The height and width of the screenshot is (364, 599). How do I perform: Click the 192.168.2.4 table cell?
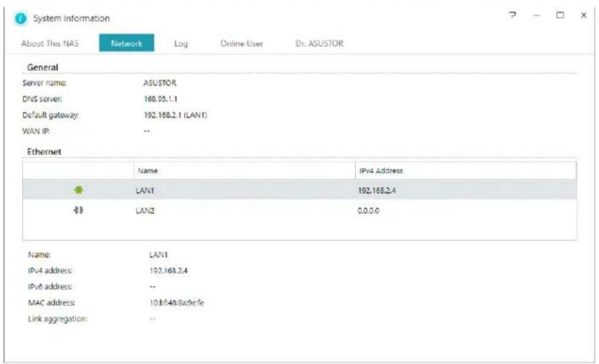(x=377, y=190)
